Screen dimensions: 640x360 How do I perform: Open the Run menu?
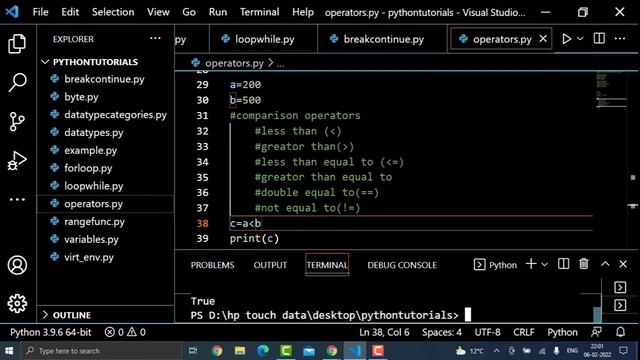pyautogui.click(x=218, y=12)
